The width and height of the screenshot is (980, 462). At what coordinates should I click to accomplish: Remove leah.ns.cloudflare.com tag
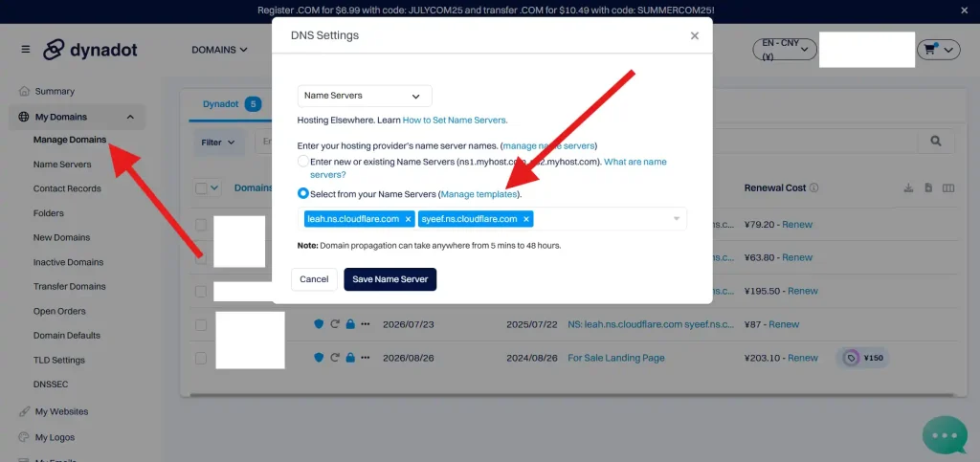pos(408,219)
